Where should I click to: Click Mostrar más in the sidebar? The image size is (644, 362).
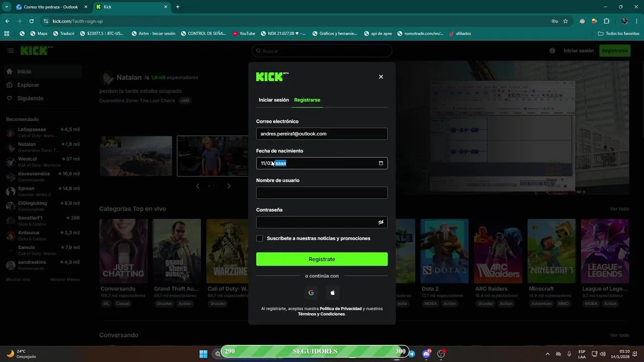coord(18,280)
